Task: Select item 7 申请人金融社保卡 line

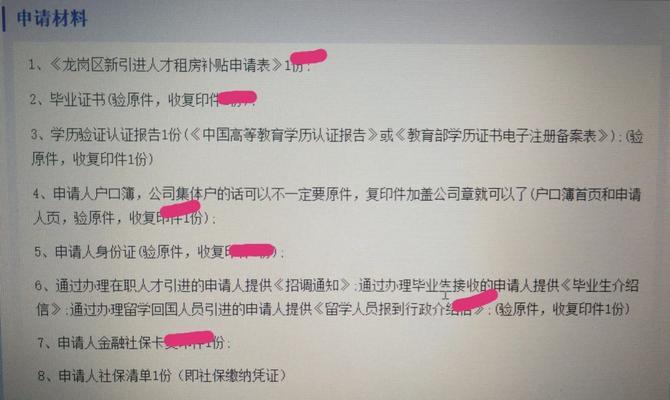Action: (133, 343)
